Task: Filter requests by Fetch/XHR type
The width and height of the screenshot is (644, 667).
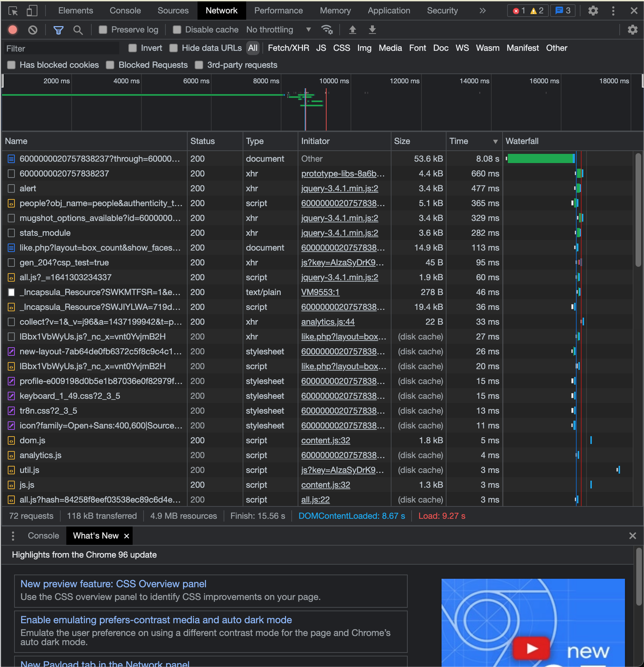Action: click(288, 48)
